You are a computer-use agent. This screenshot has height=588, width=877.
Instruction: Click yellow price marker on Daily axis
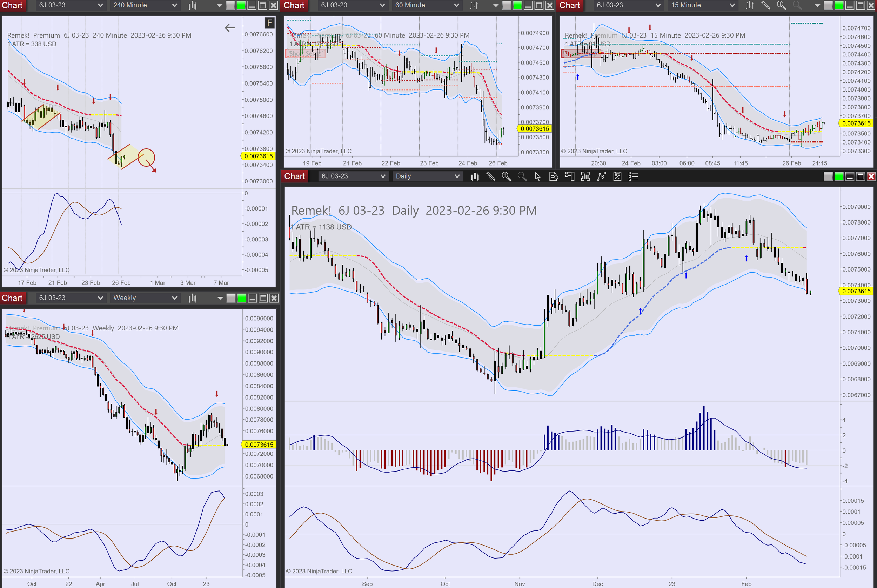856,291
